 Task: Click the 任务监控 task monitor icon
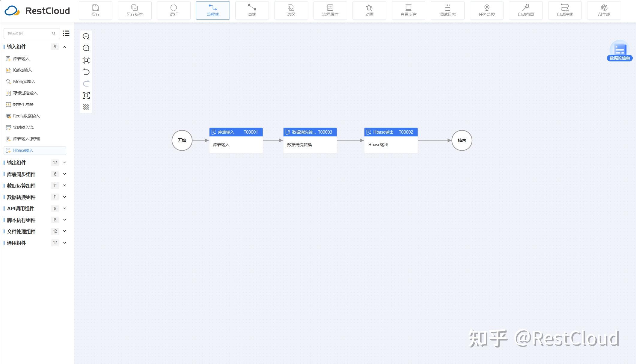click(486, 10)
